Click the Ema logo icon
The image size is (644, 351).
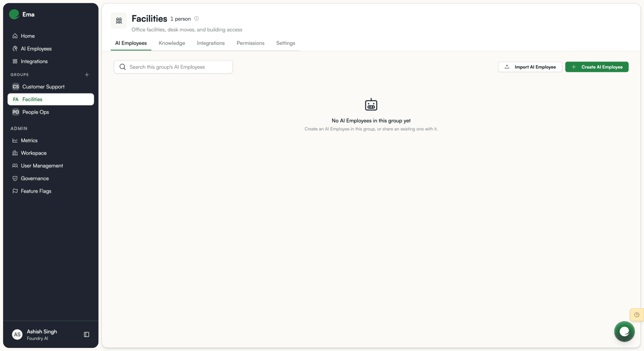pos(14,15)
